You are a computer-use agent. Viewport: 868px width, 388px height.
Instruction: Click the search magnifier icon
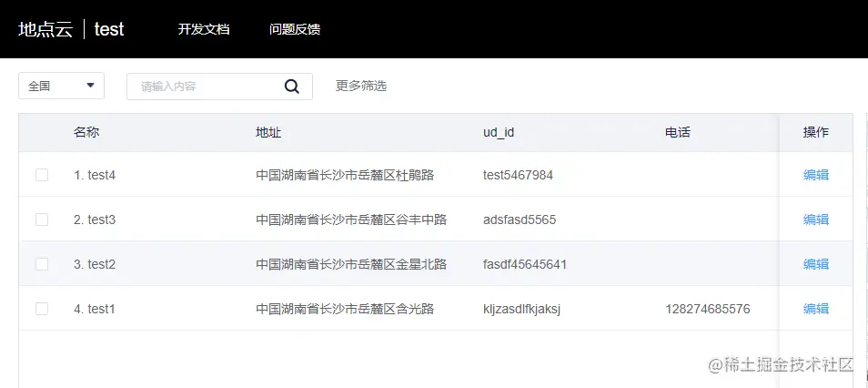(x=292, y=87)
